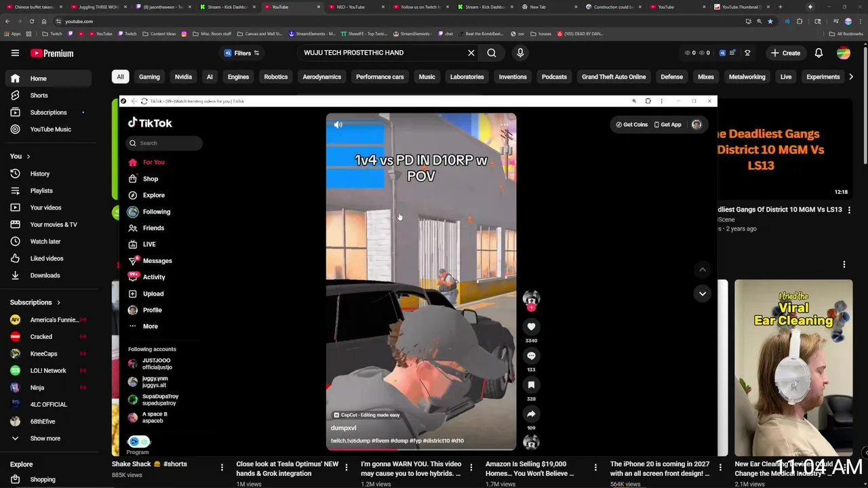Expand TikTok More options
Viewport: 868px width, 488px height.
pos(150,326)
